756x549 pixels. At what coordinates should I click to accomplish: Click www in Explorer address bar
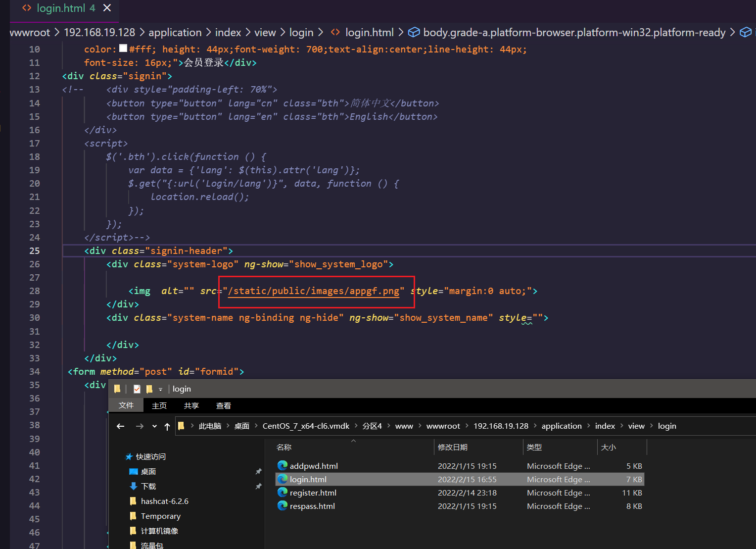tap(404, 426)
